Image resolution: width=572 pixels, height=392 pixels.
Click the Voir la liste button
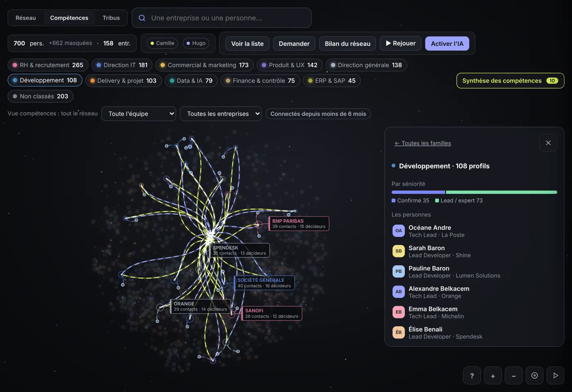[x=247, y=44]
